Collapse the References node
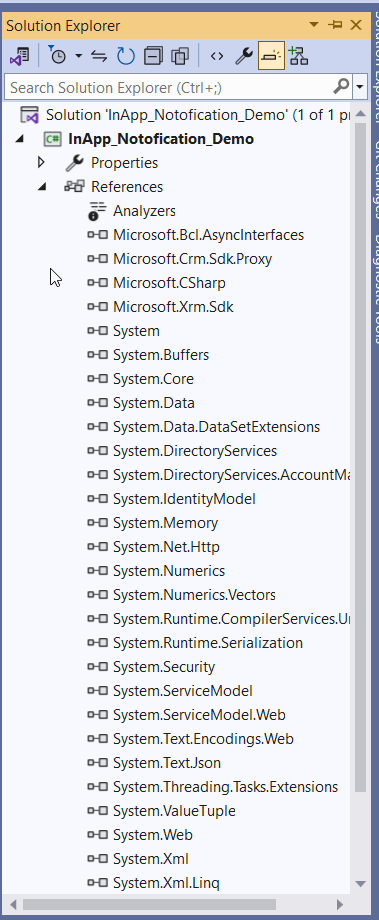Screen dimensions: 379x920 click(x=42, y=187)
